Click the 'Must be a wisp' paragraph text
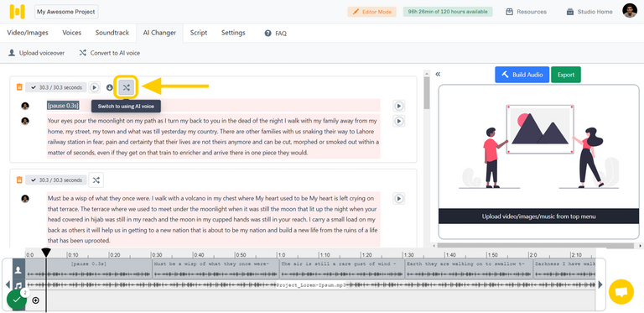The height and width of the screenshot is (313, 644). [213, 219]
